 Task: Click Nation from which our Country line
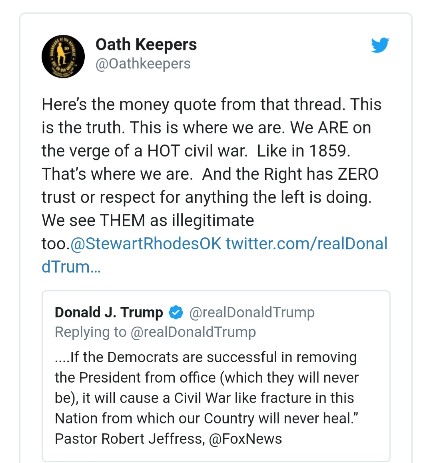206,418
